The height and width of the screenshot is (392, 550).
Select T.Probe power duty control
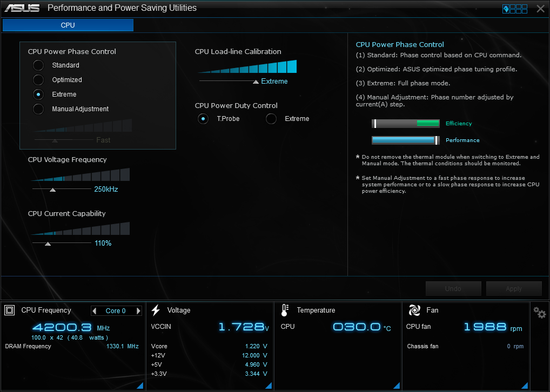coord(203,119)
